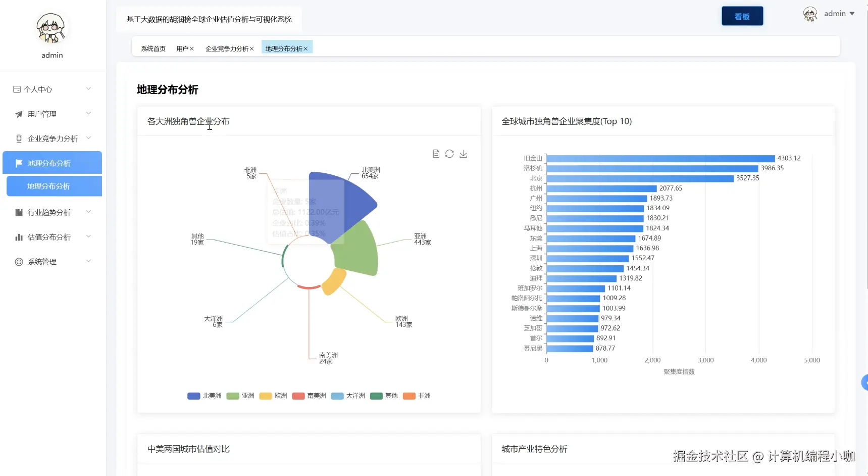Screen dimensions: 868x476
Task: Click the 杭州 bar in city chart
Action: (x=601, y=188)
